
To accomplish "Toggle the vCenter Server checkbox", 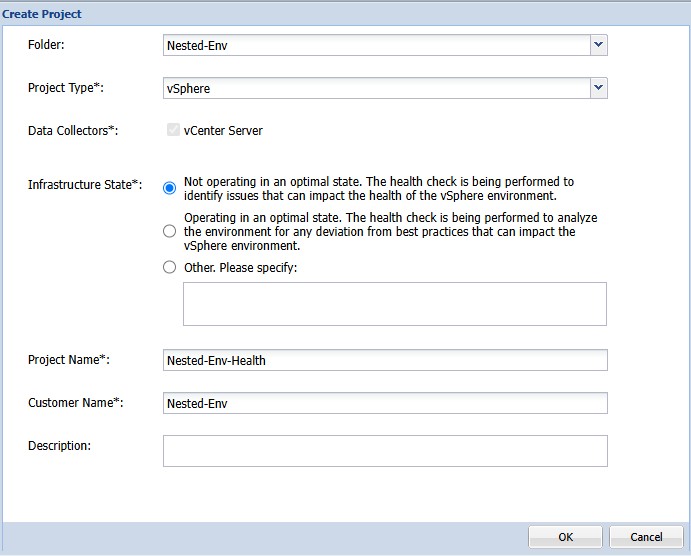I will 173,130.
